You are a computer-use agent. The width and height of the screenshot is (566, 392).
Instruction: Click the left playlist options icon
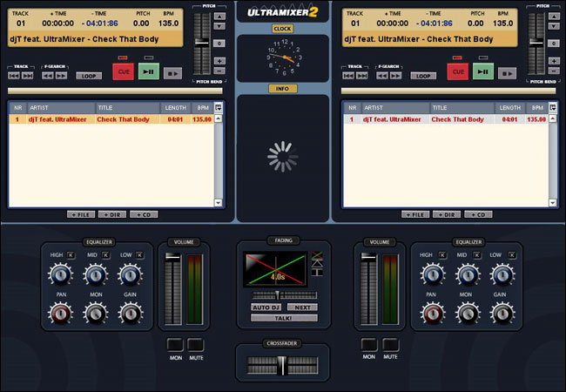coord(219,108)
